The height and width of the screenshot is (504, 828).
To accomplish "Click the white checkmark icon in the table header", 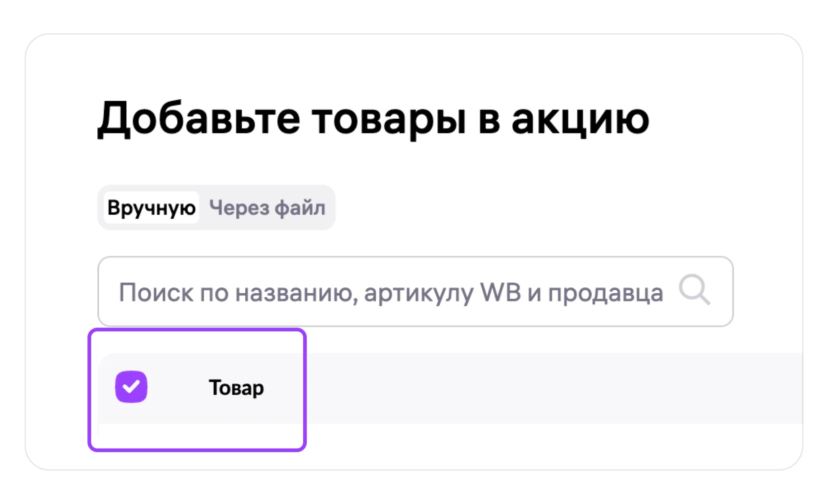I will pyautogui.click(x=131, y=387).
